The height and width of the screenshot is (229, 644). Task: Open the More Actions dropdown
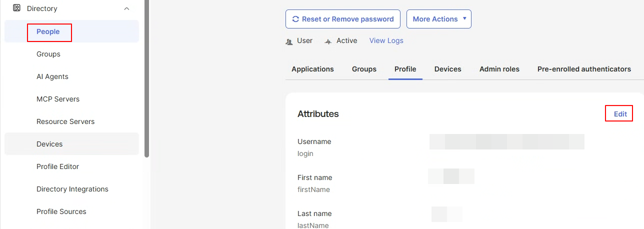pos(439,19)
